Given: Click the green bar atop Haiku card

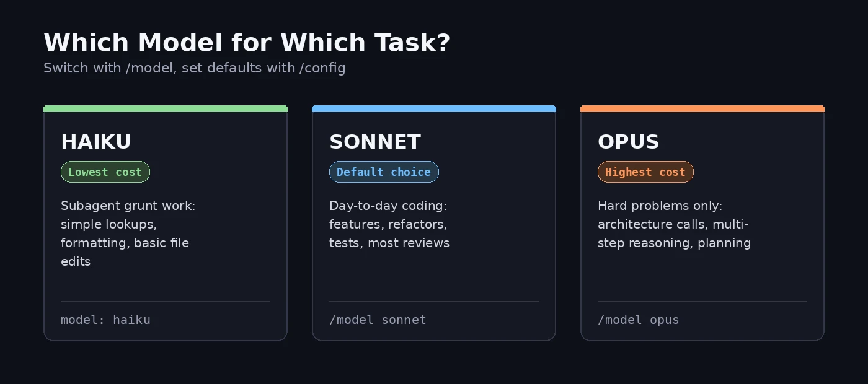Looking at the screenshot, I should pos(166,108).
